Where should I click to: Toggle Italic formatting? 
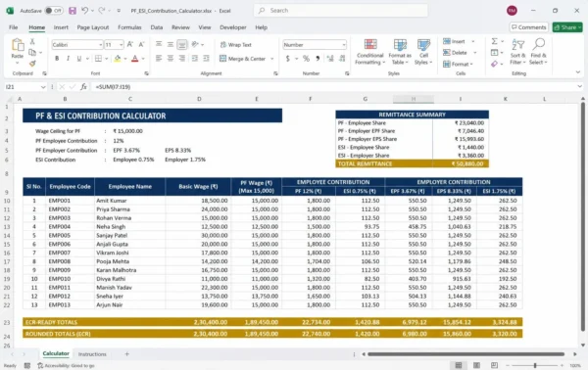click(x=68, y=59)
